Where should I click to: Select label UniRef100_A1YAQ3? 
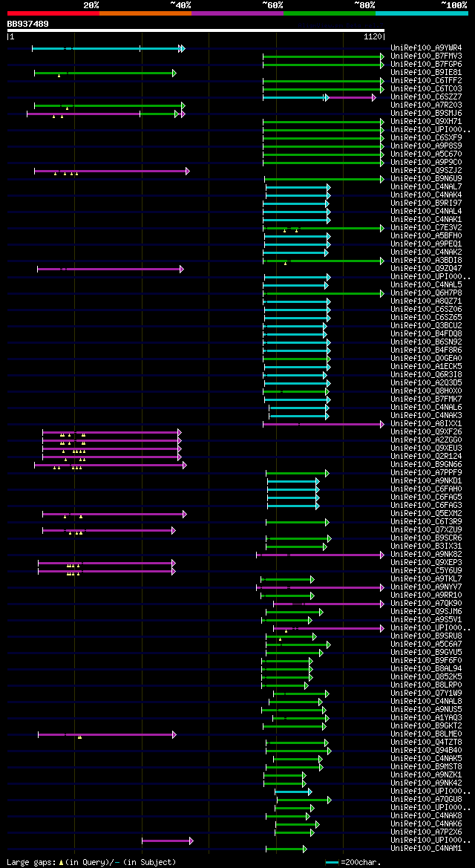[426, 718]
